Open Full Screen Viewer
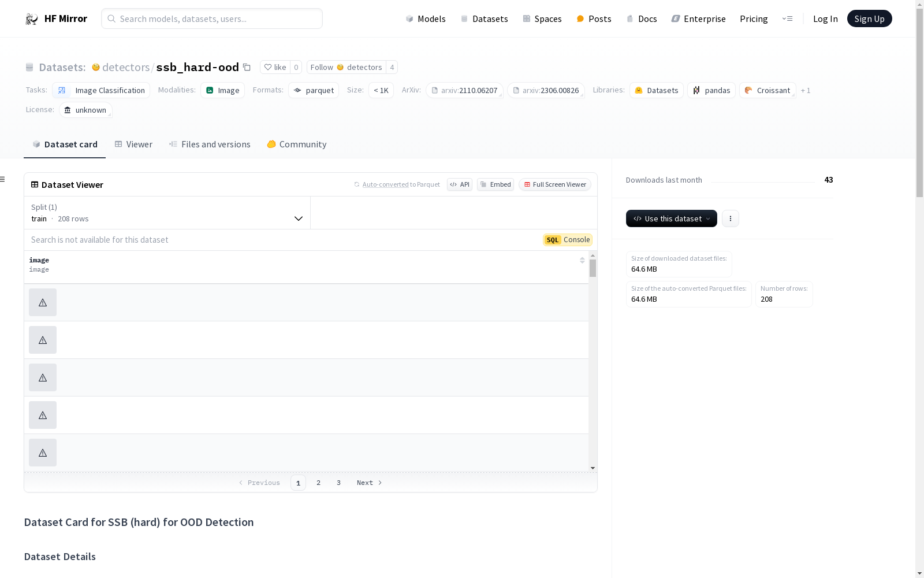Screen dimensions: 924x578 [x=554, y=184]
